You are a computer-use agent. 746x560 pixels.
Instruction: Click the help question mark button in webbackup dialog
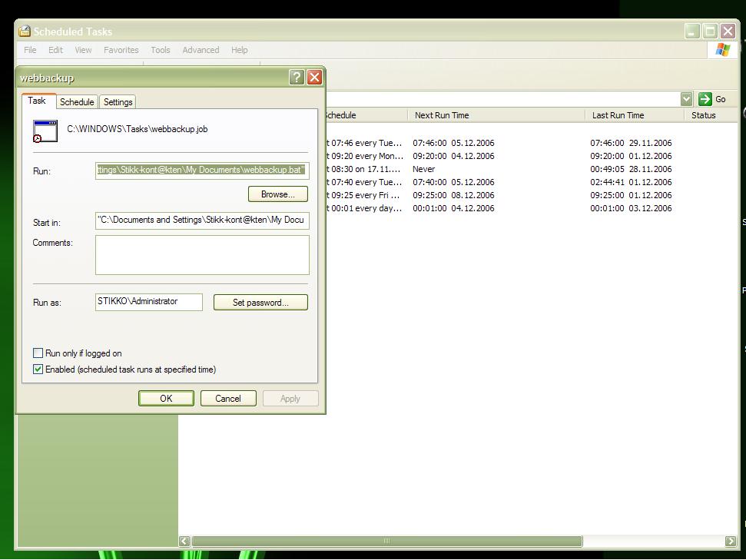pos(297,77)
